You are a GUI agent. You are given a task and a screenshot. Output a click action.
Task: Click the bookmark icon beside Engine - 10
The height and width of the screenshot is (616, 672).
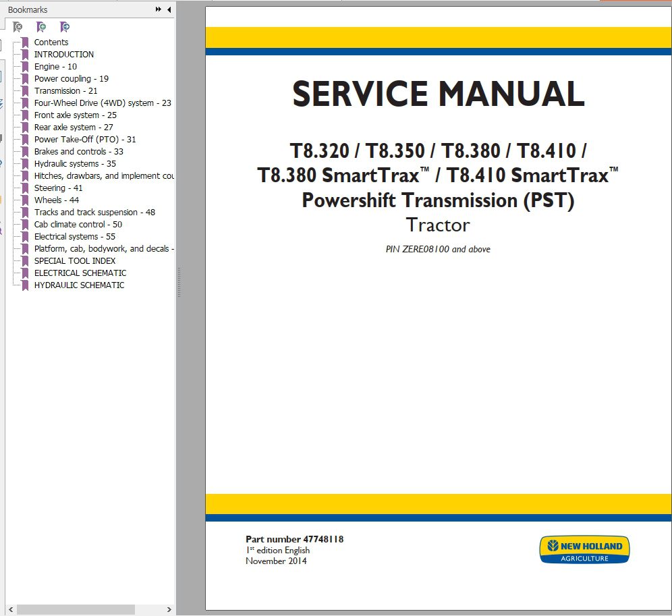tap(25, 66)
